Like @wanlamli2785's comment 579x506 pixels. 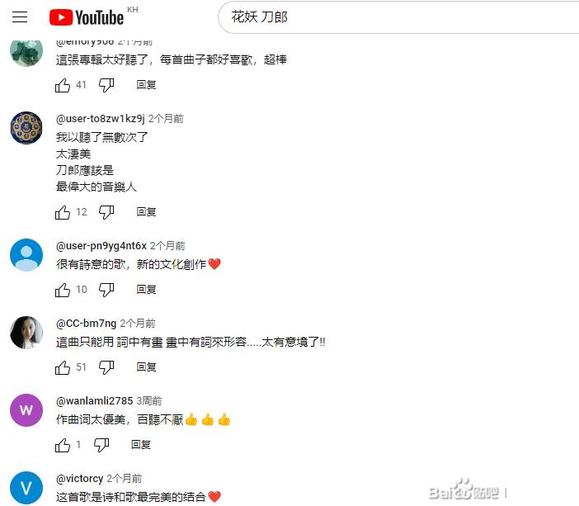(x=62, y=445)
